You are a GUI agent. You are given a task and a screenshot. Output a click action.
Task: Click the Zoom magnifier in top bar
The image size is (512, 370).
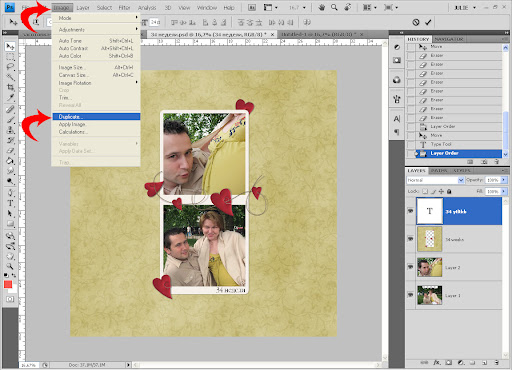[334, 7]
